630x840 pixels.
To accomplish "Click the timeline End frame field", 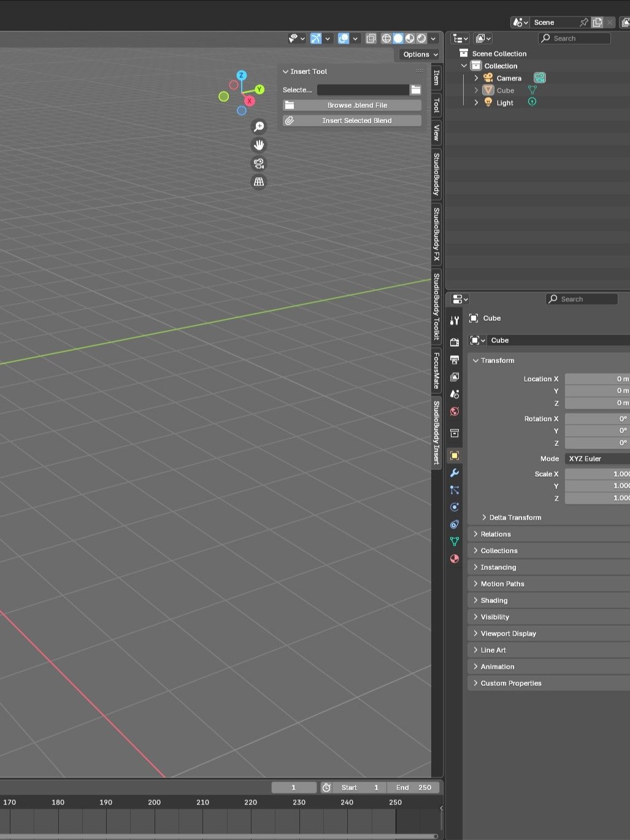I will point(413,787).
